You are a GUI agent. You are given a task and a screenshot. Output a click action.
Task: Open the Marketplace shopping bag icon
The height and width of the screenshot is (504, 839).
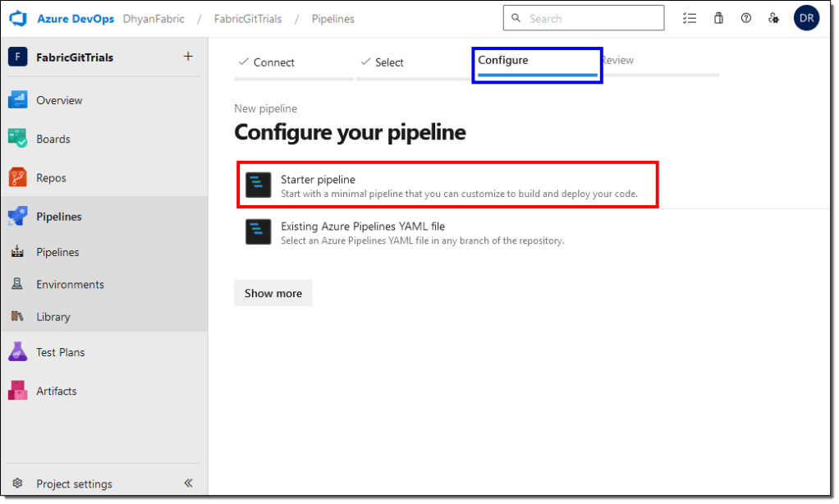[718, 18]
